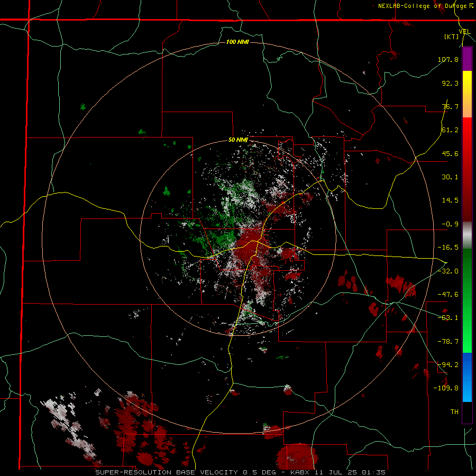
Task: Select the 61.2 legend value
Action: pos(450,130)
